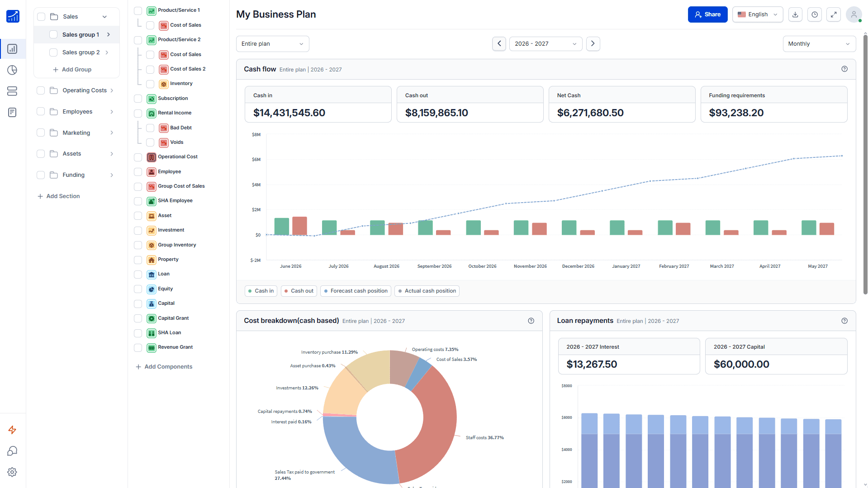
Task: Click the Rental Income component icon
Action: [x=152, y=113]
